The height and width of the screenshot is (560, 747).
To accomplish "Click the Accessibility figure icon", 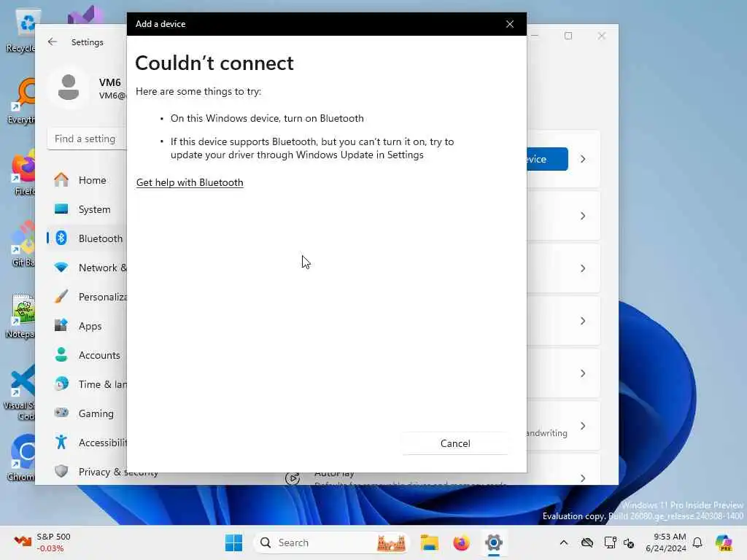I will (x=61, y=442).
